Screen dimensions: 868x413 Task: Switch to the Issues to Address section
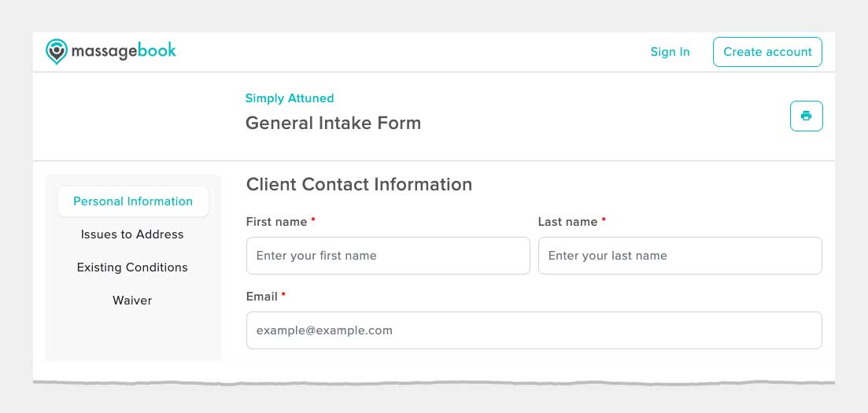click(132, 234)
